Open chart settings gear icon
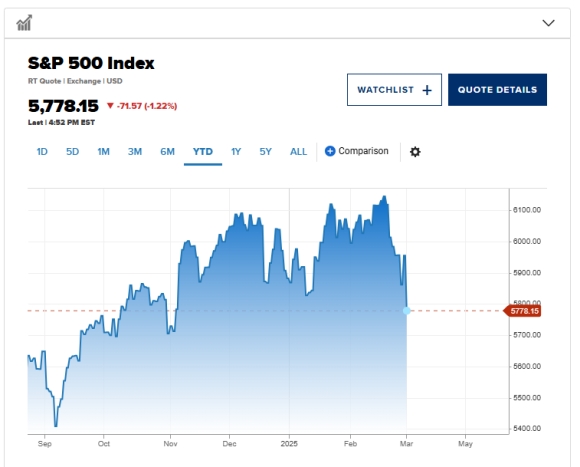Image resolution: width=580 pixels, height=467 pixels. point(415,152)
